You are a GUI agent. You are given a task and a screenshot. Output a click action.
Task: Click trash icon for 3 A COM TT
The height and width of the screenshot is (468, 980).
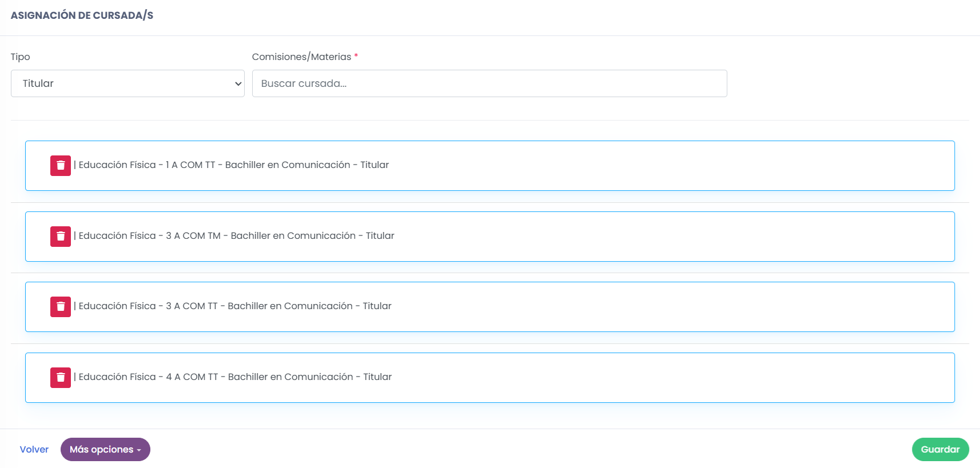61,307
